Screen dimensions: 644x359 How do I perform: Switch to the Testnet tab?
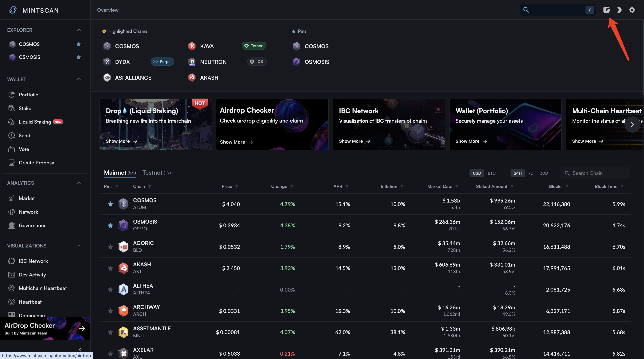[x=156, y=173]
